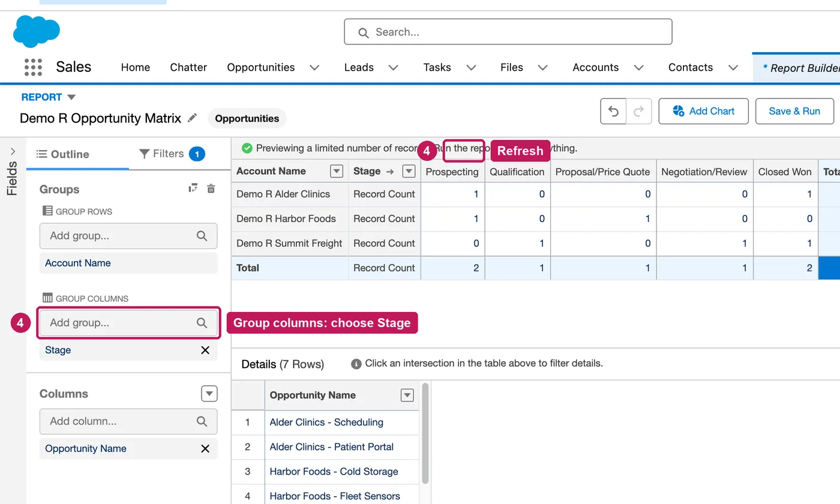The height and width of the screenshot is (504, 840).
Task: Click the Group Columns Add group field
Action: coord(128,323)
